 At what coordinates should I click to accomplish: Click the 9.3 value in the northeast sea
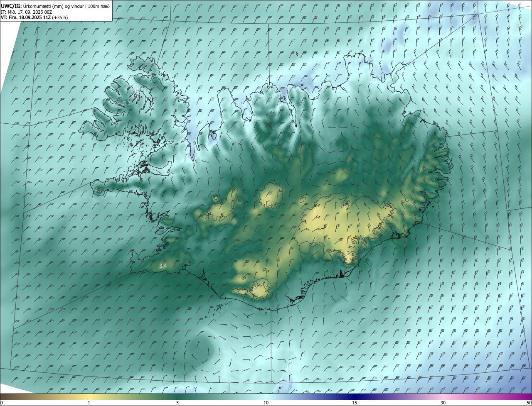point(449,54)
